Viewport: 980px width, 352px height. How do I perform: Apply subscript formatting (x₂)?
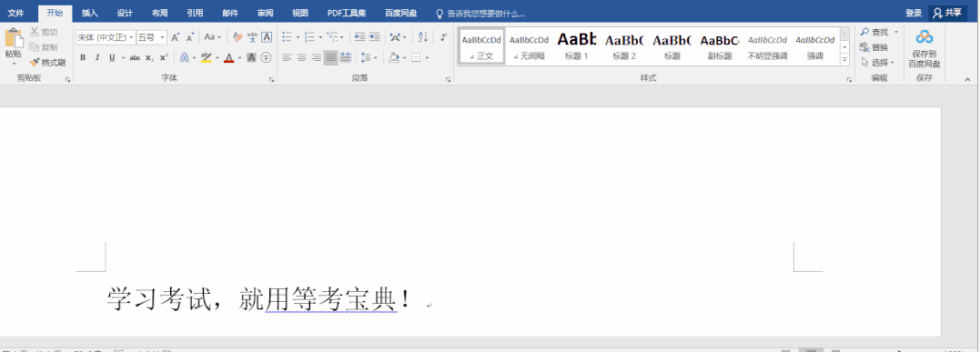(x=149, y=57)
